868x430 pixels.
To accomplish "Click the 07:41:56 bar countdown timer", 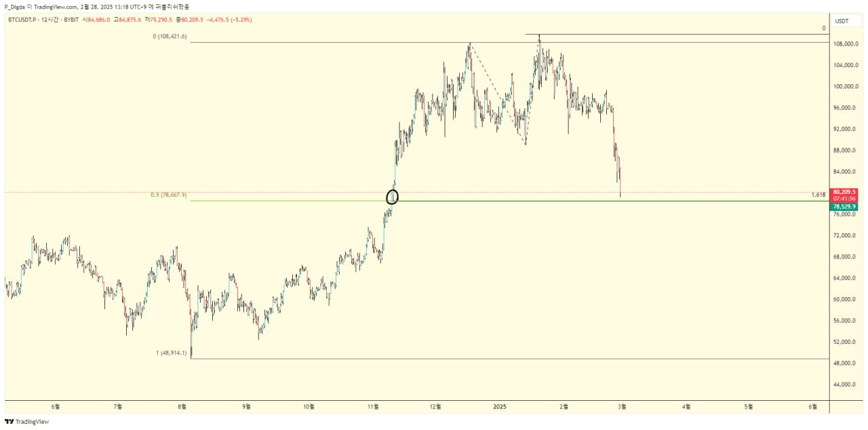I will (x=844, y=199).
